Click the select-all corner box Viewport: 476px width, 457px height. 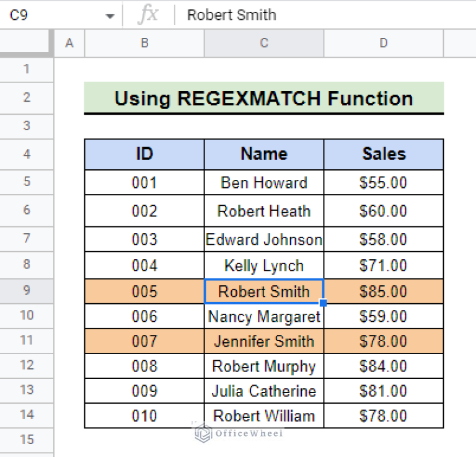(x=27, y=43)
